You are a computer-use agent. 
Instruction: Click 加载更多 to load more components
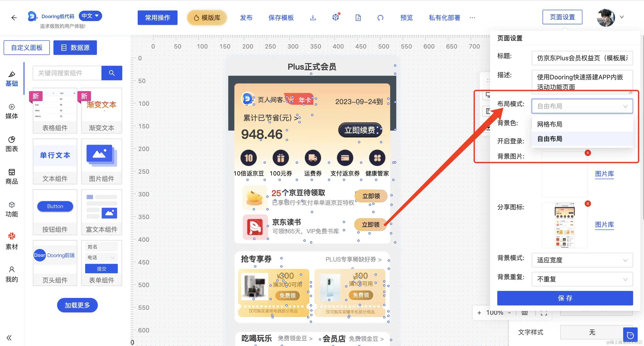coord(77,305)
